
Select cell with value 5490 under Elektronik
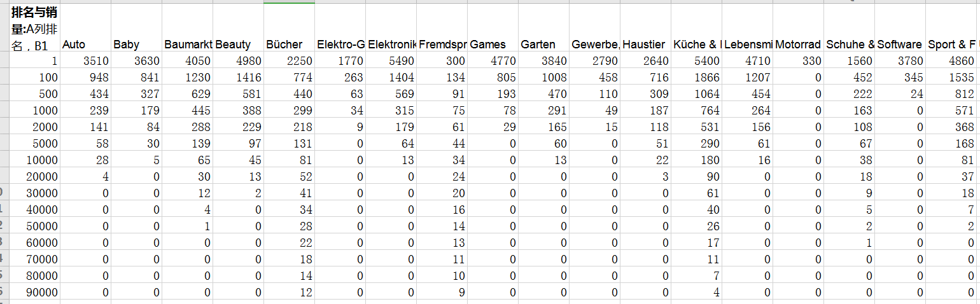point(391,61)
